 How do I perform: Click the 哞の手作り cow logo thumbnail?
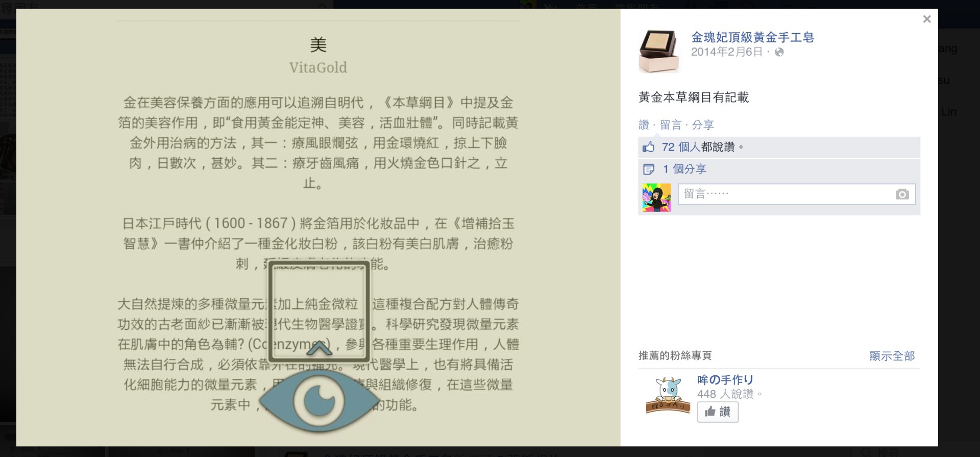668,396
